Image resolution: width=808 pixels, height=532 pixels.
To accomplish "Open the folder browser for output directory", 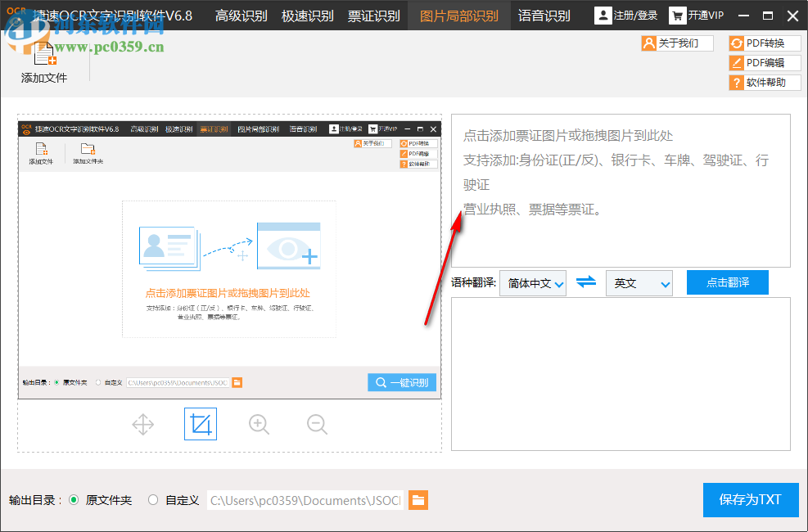I will click(x=418, y=499).
